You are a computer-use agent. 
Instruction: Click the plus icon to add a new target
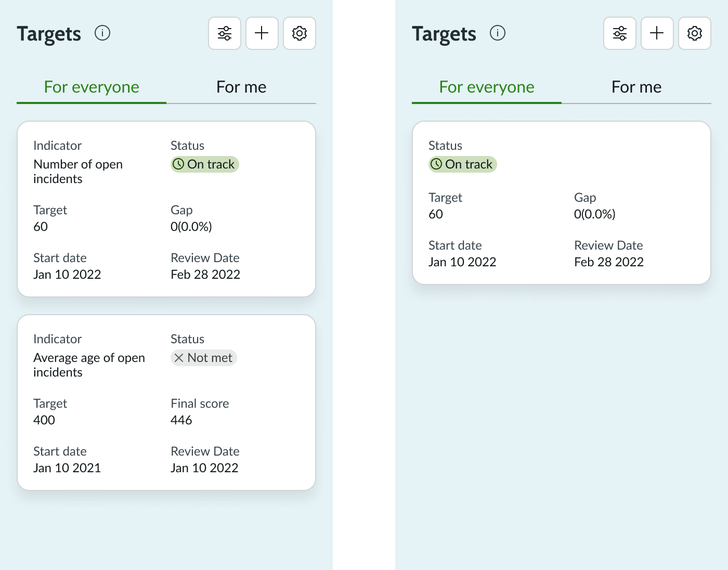[262, 33]
